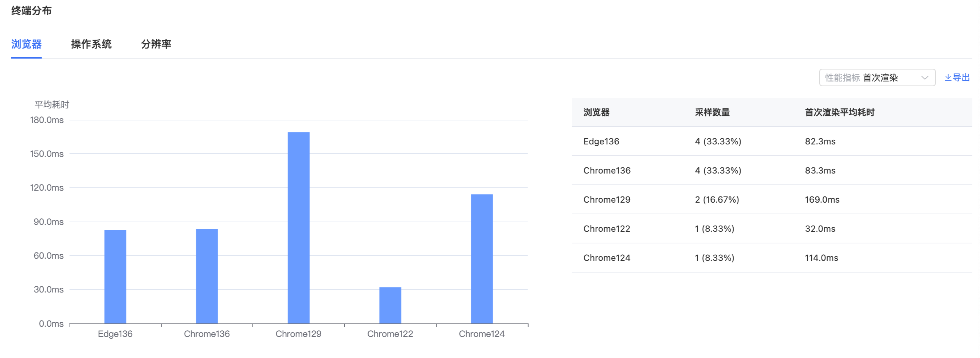Select the Chrome124 table row cell
This screenshot has height=358, width=980.
pyautogui.click(x=607, y=258)
